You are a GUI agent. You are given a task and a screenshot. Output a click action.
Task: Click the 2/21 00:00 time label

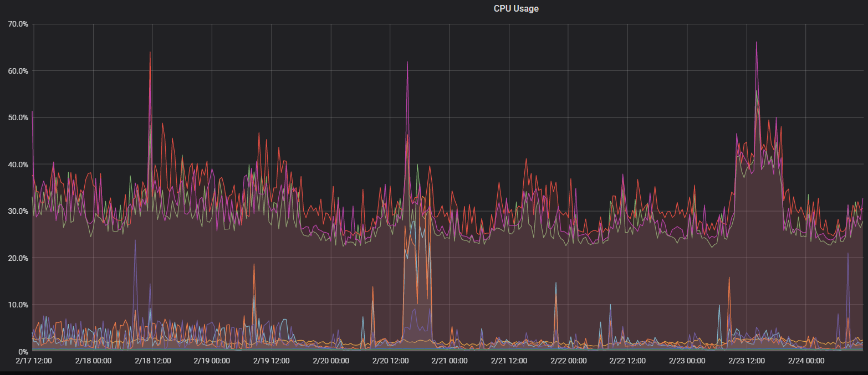[450, 361]
